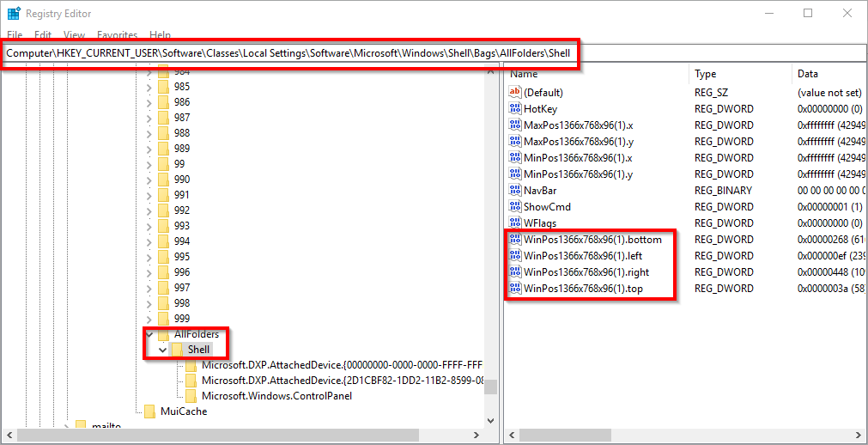
Task: Click the folder icon for key 99
Action: (x=163, y=164)
